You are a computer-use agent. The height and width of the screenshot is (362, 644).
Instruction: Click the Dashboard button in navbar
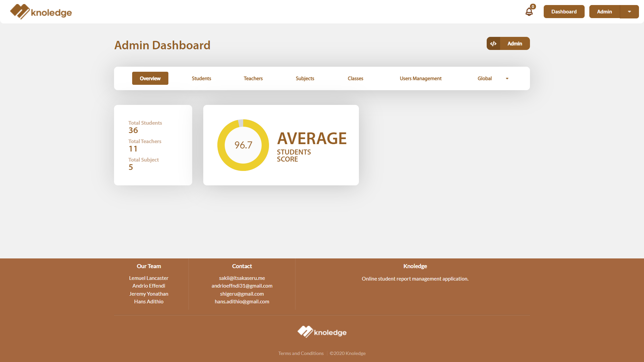tap(564, 11)
